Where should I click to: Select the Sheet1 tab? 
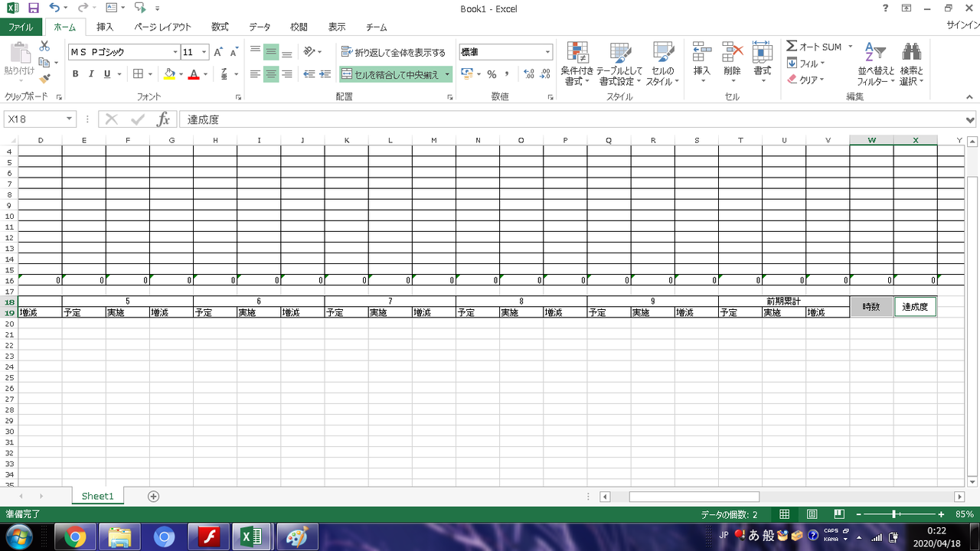97,496
